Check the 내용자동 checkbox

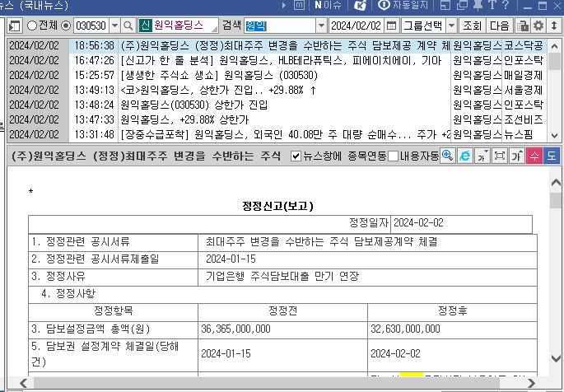[393, 156]
